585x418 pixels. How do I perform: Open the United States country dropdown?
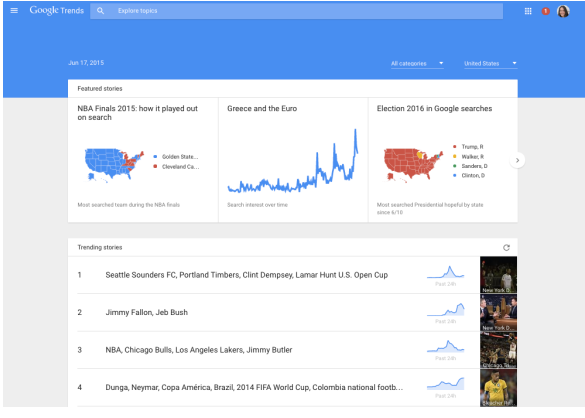click(x=490, y=63)
